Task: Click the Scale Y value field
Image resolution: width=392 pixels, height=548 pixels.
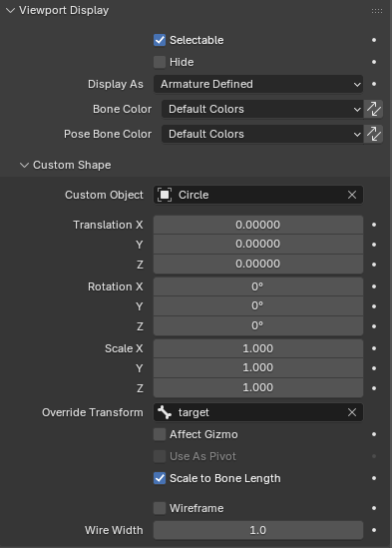Action: tap(258, 367)
